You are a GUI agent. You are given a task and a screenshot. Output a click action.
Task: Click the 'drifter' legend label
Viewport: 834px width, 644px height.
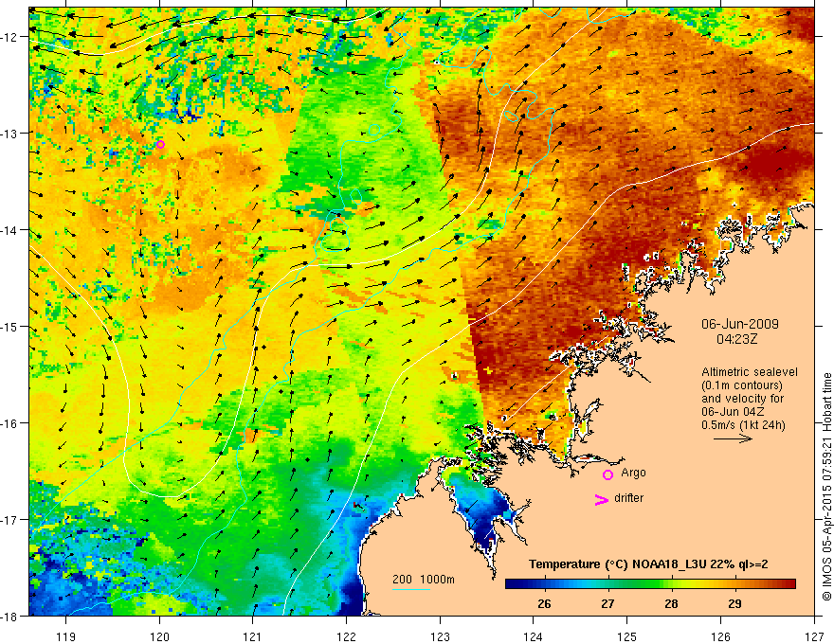[628, 498]
